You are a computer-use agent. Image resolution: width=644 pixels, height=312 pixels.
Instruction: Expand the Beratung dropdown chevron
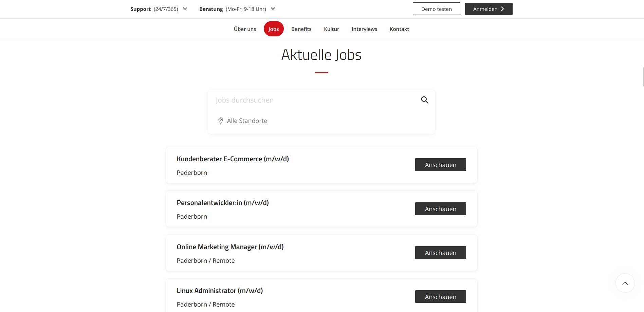tap(273, 9)
